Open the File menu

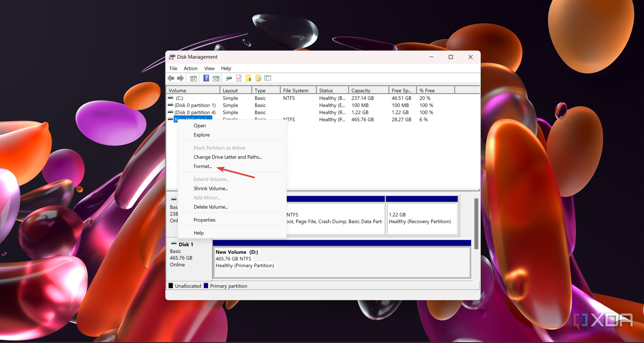click(173, 68)
